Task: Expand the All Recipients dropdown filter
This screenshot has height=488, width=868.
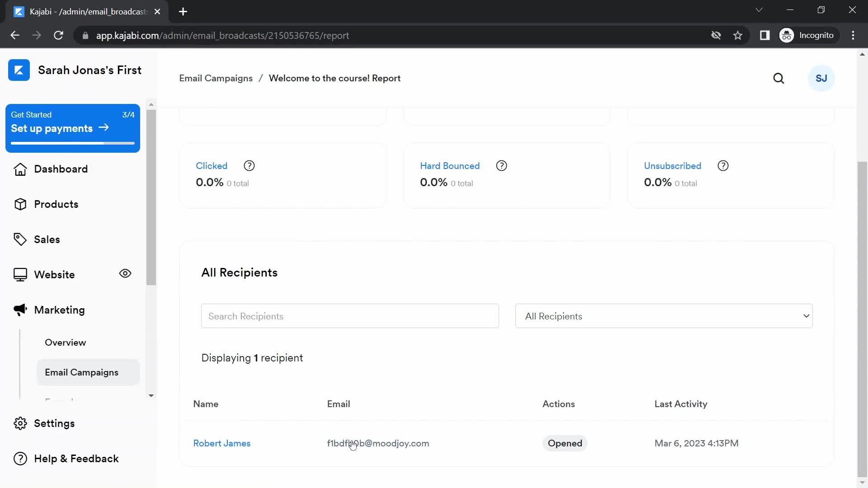Action: click(664, 316)
